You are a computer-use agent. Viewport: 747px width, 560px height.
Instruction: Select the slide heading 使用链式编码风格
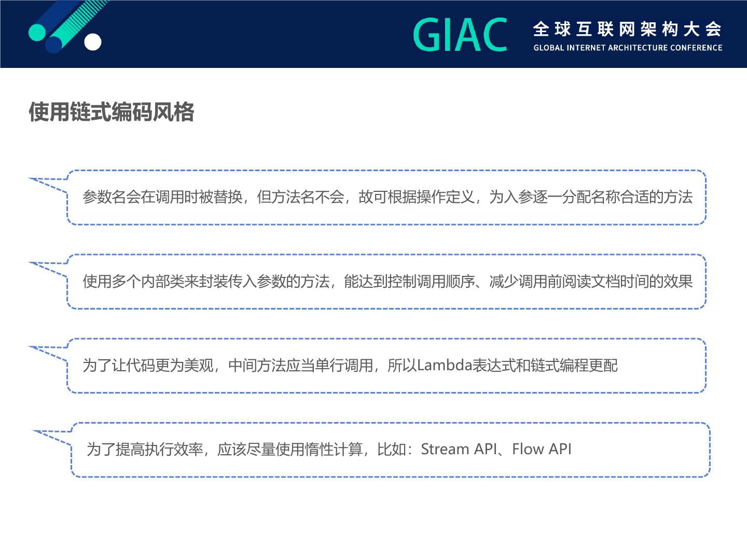[112, 112]
